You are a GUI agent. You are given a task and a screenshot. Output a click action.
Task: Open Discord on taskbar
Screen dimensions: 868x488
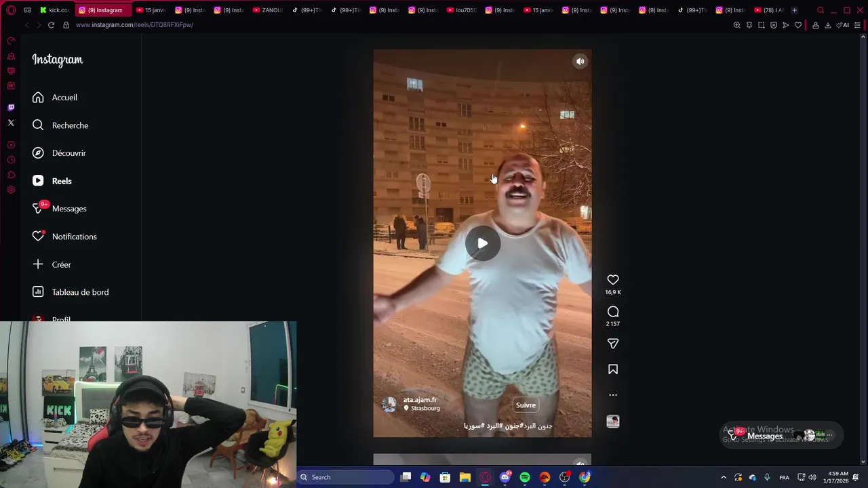[x=505, y=477]
